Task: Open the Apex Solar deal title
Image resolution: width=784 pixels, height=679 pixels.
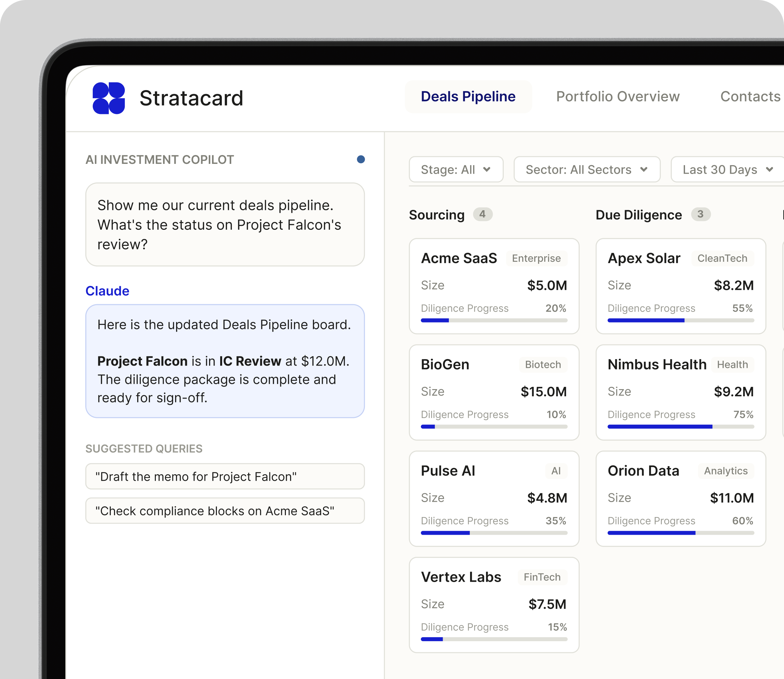Action: coord(644,258)
